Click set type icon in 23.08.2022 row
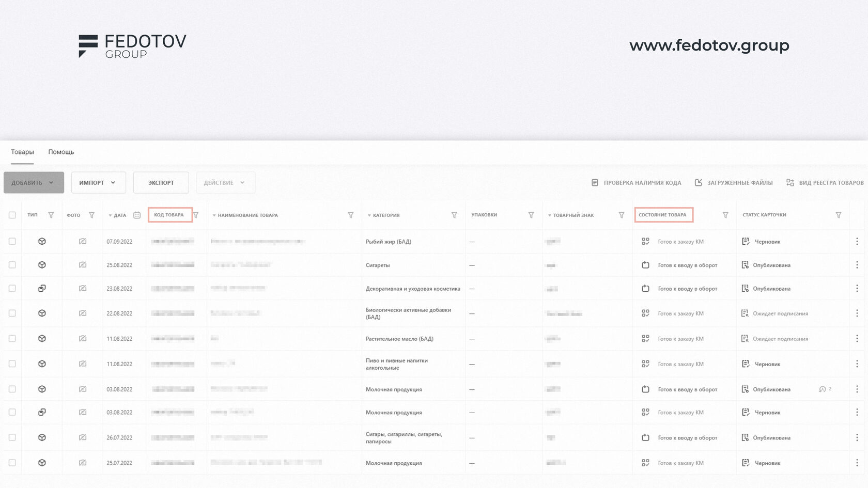The image size is (868, 488). point(42,288)
